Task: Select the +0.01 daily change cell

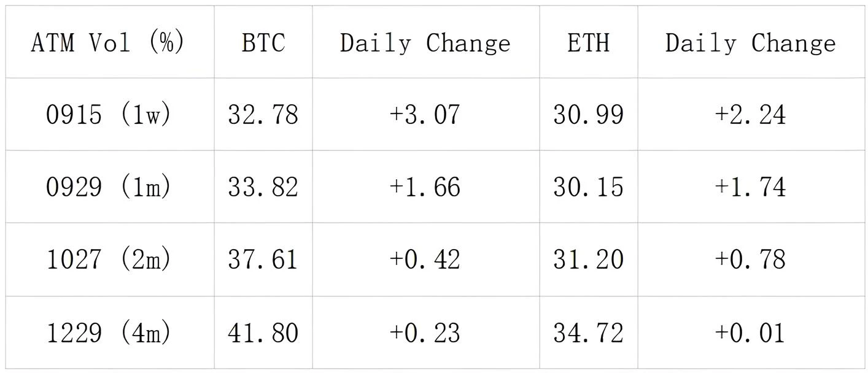Action: (750, 333)
